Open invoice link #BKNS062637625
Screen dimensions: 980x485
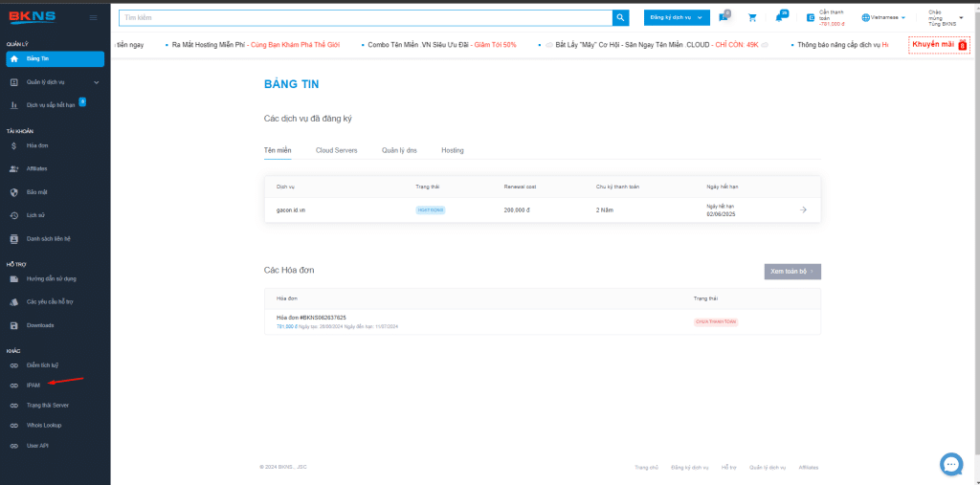click(x=311, y=318)
